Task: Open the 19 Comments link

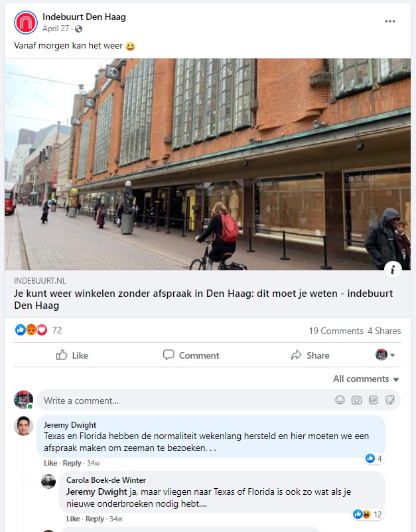Action: (x=336, y=331)
